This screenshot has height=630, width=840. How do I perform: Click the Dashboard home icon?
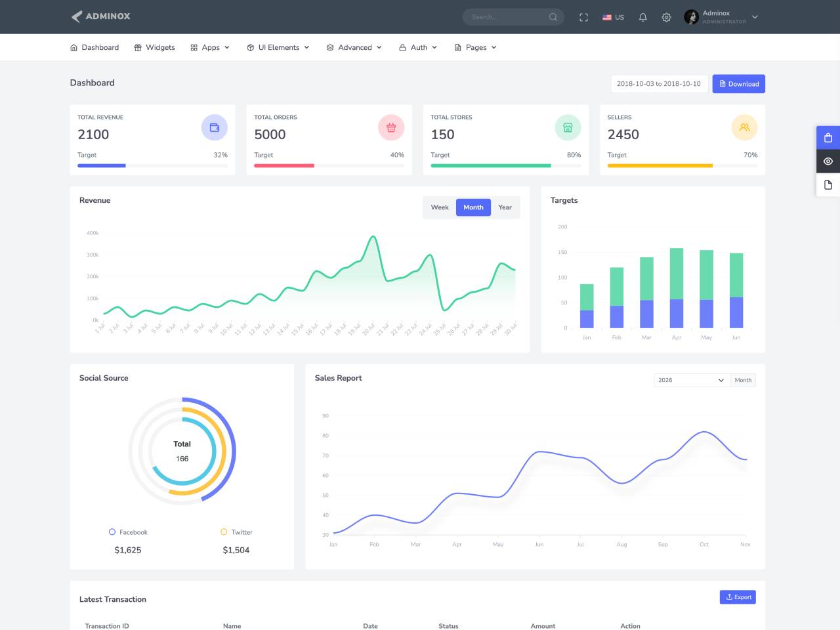(73, 47)
